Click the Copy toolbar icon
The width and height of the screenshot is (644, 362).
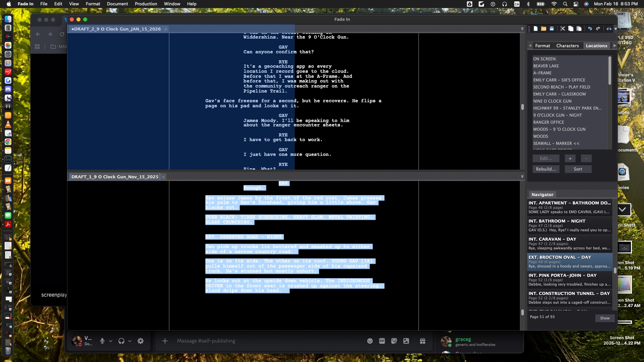click(x=571, y=29)
